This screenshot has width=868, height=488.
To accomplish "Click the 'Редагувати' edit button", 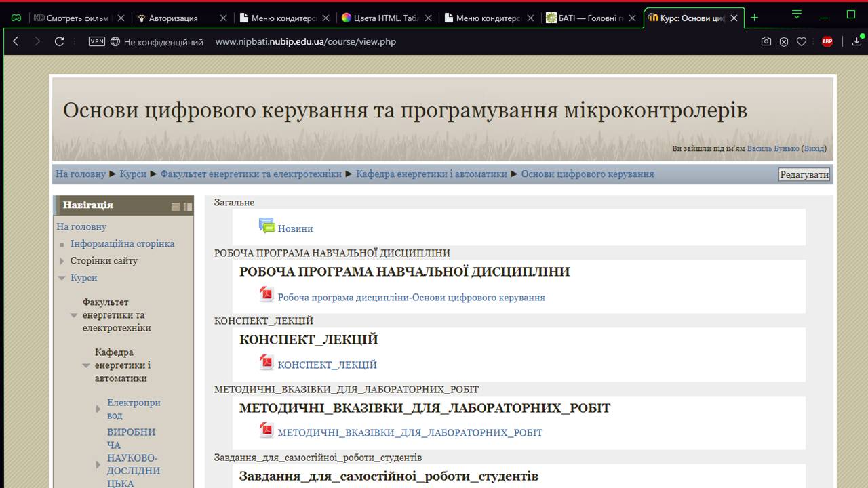I will [804, 174].
